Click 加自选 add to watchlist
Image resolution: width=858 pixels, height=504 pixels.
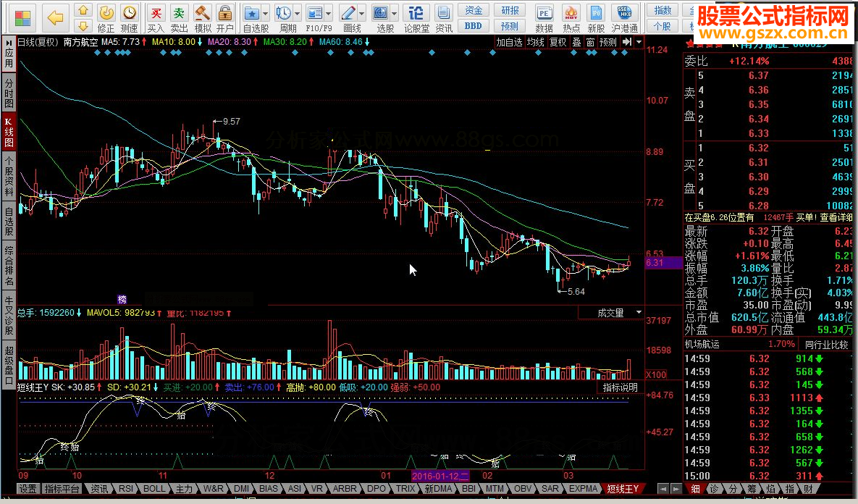(509, 41)
